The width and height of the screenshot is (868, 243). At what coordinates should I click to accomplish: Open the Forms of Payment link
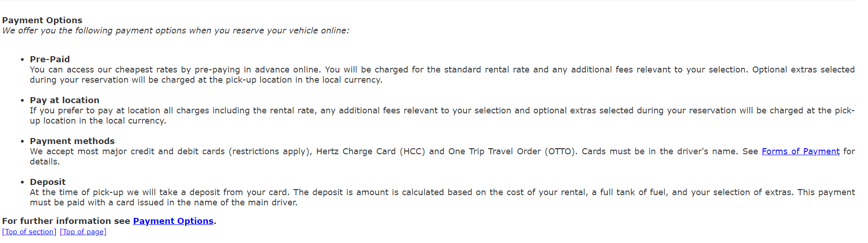(x=801, y=151)
